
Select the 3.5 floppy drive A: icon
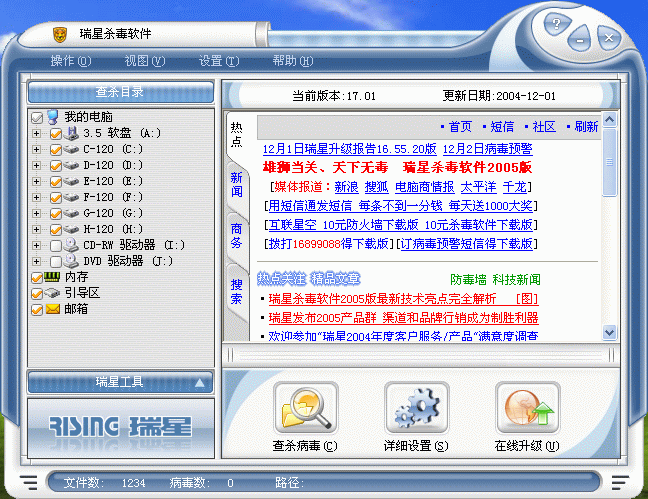(71, 133)
